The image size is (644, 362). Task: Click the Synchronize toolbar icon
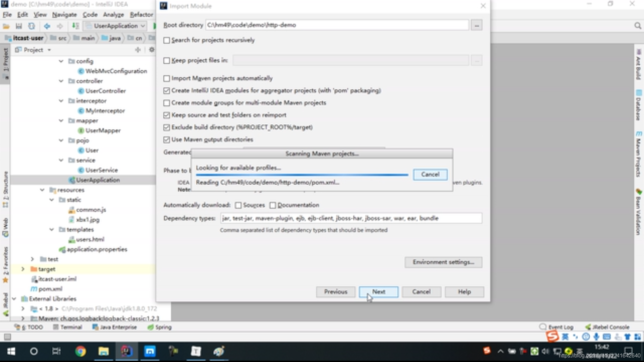[32, 26]
